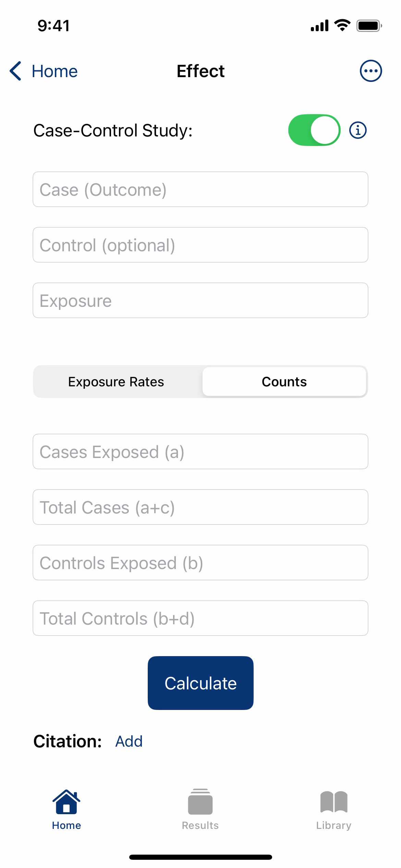Toggle the Case-Control Study switch
The image size is (401, 868).
click(314, 130)
